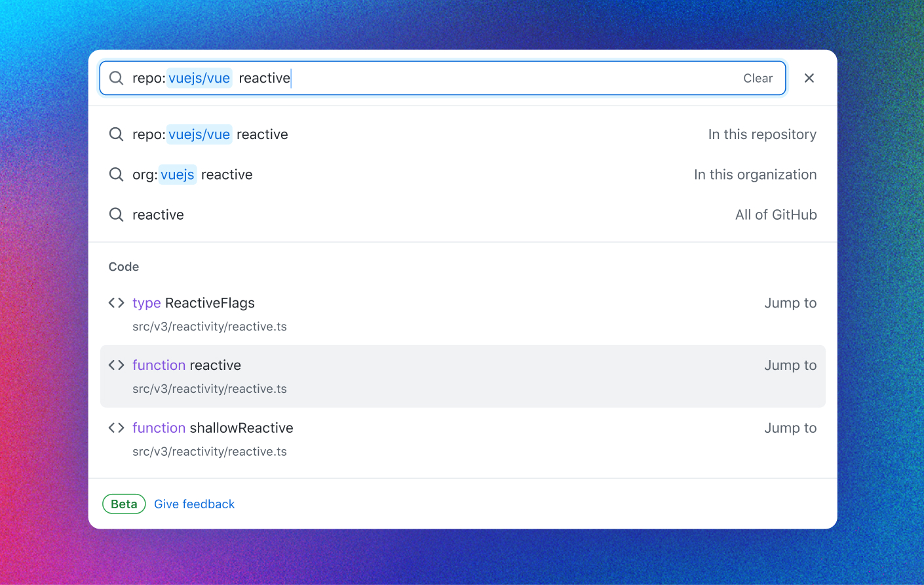Click the magnifier icon in search input
This screenshot has width=924, height=585.
(116, 78)
